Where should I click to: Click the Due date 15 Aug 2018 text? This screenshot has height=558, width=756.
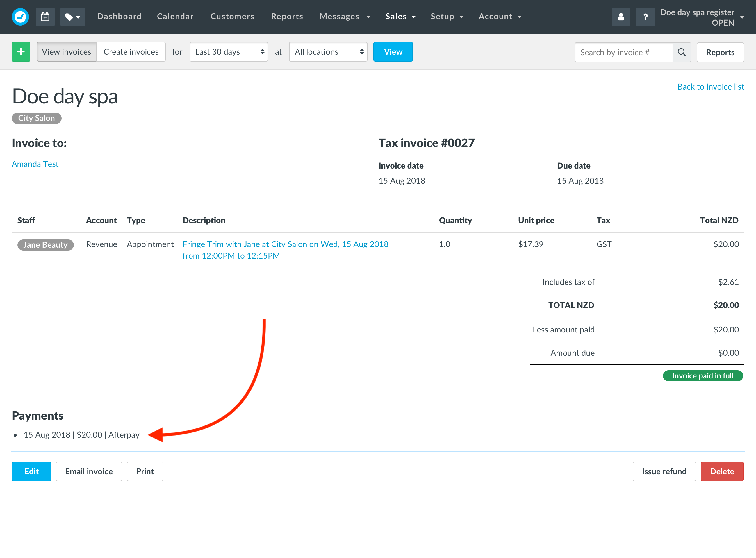point(580,181)
